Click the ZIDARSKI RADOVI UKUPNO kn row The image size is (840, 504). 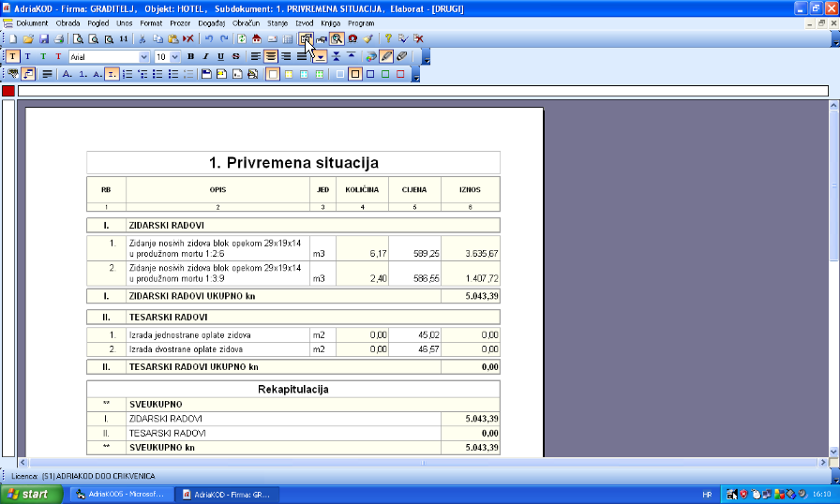[x=293, y=296]
